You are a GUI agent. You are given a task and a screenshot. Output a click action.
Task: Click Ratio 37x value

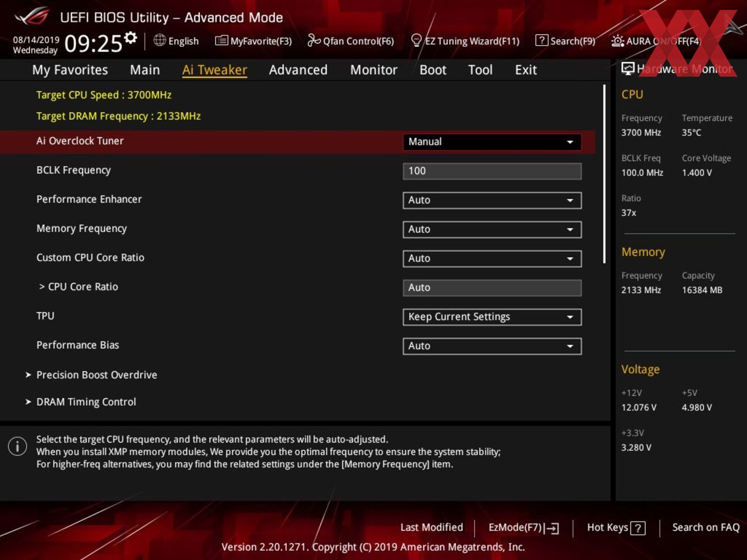click(629, 212)
